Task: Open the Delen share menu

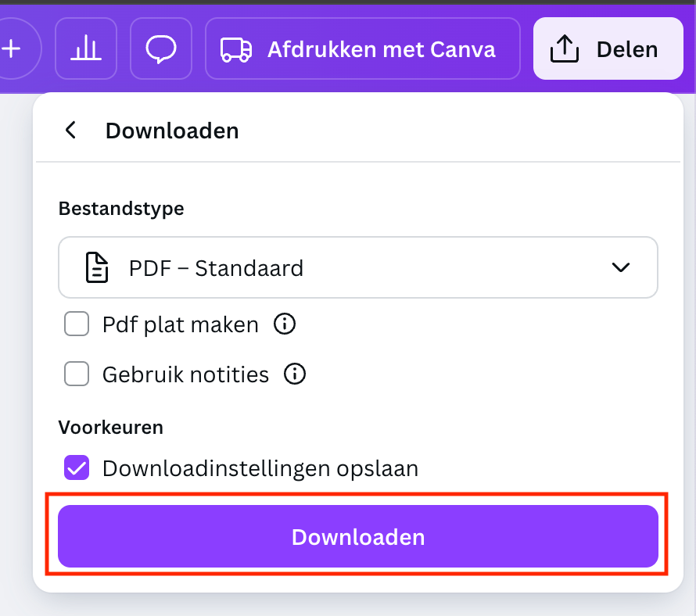Action: [608, 48]
